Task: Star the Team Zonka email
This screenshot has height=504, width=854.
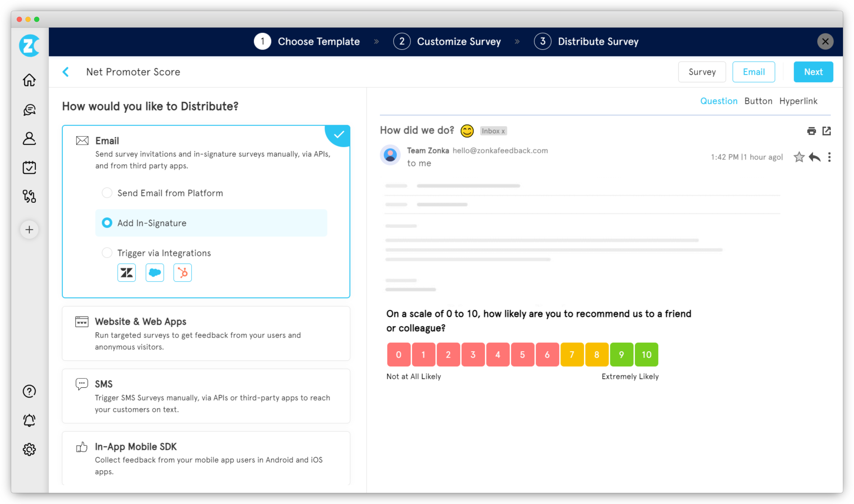Action: [x=799, y=157]
